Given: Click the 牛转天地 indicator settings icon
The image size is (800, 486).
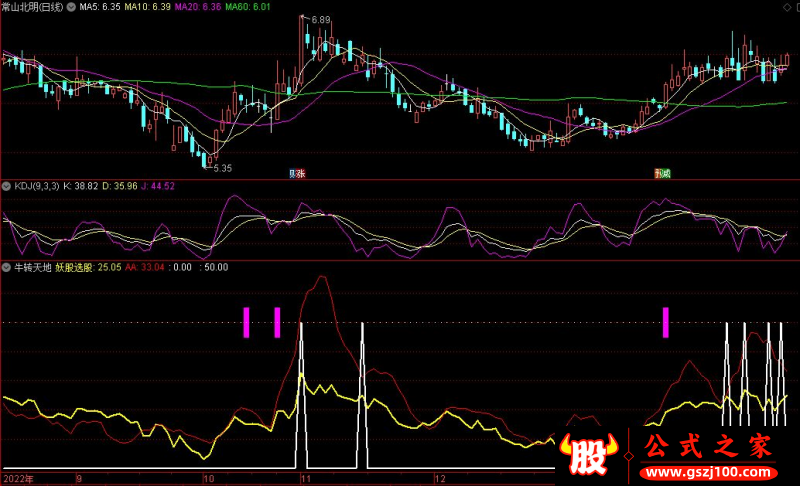Looking at the screenshot, I should click(x=6, y=267).
